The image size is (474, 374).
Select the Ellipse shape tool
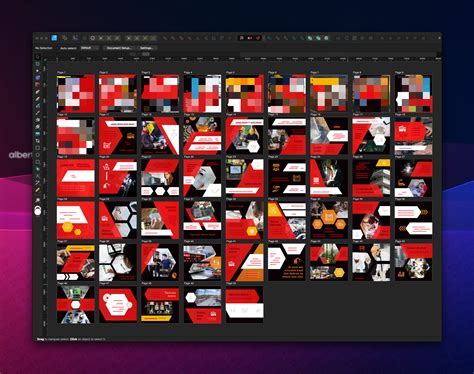click(38, 155)
